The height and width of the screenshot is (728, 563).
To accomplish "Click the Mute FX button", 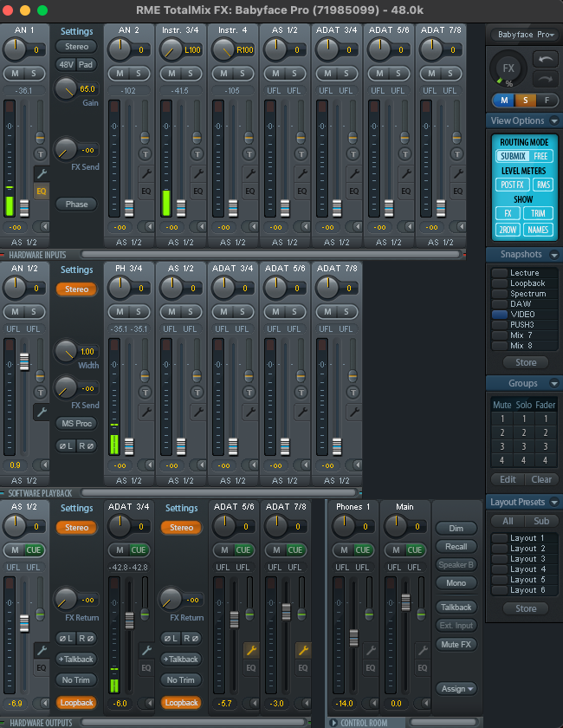I will tap(456, 644).
